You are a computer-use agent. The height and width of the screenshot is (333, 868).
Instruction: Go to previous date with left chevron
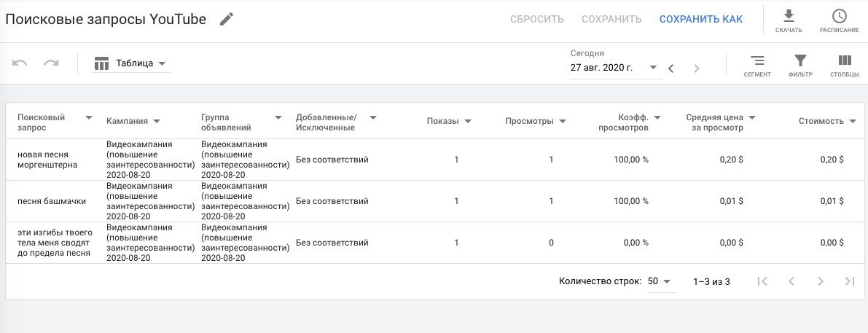(671, 68)
